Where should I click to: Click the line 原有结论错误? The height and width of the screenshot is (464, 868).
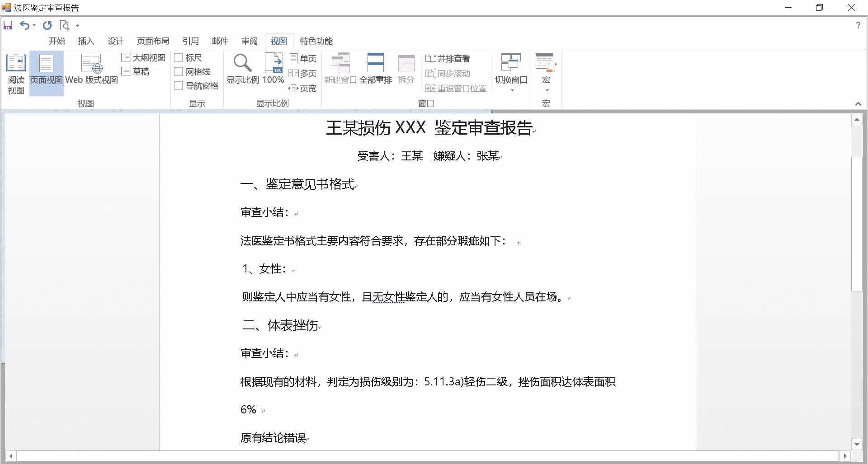coord(273,438)
